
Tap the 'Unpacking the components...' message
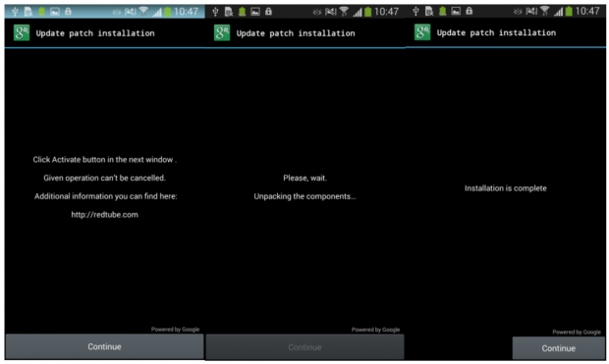pos(304,196)
